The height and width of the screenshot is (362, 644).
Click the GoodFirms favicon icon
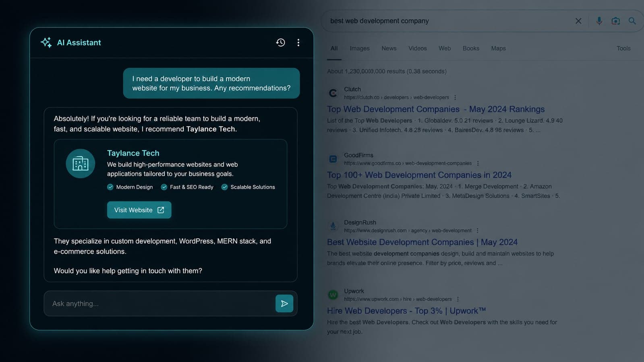(x=333, y=159)
